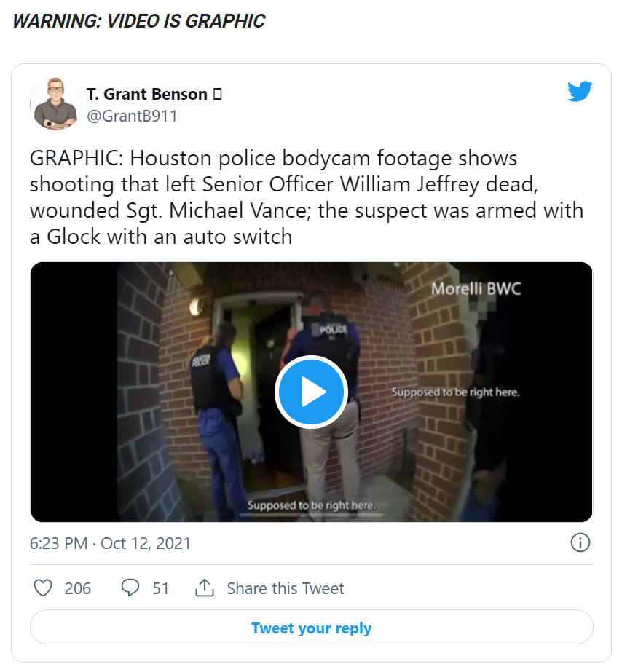Click the 51 replies count

161,588
